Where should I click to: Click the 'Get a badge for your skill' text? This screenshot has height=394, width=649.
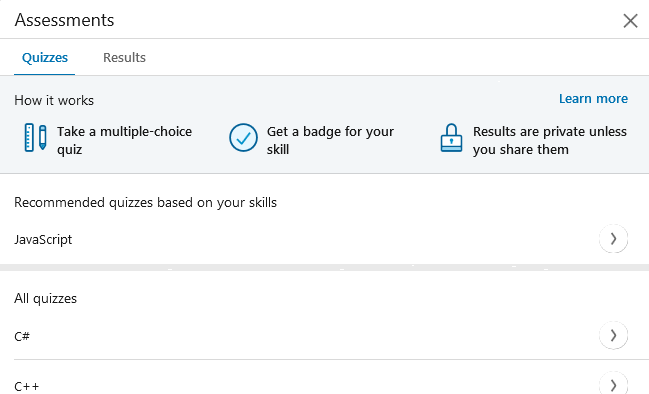click(330, 140)
